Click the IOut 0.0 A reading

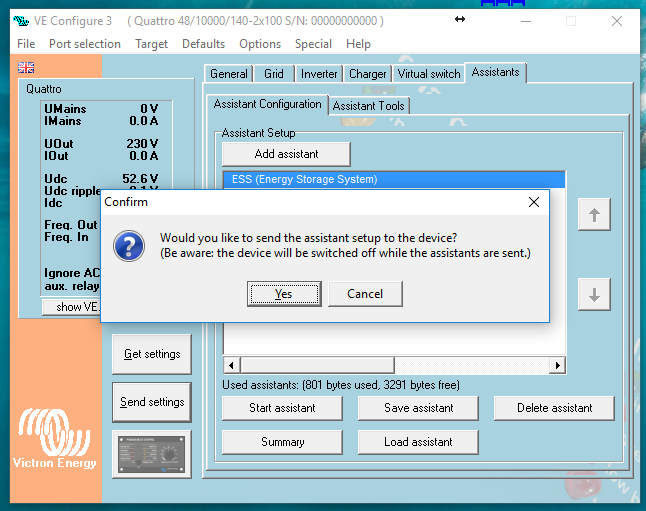101,156
